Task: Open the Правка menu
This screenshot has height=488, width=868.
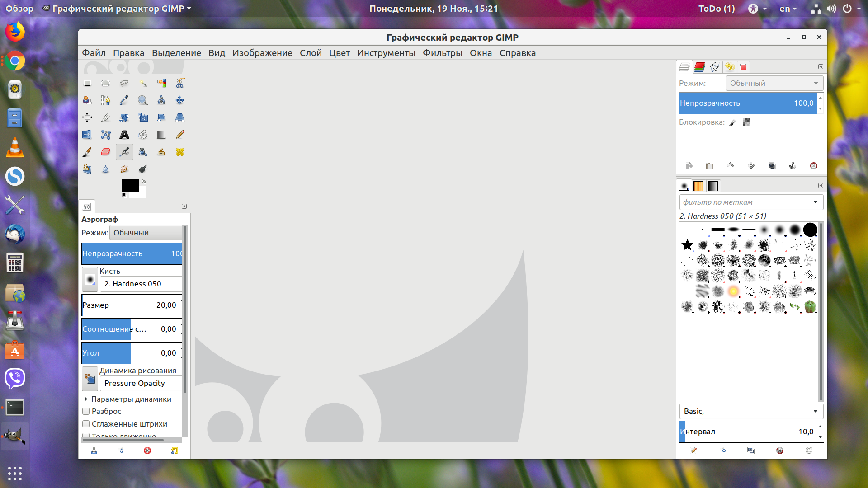Action: [128, 53]
